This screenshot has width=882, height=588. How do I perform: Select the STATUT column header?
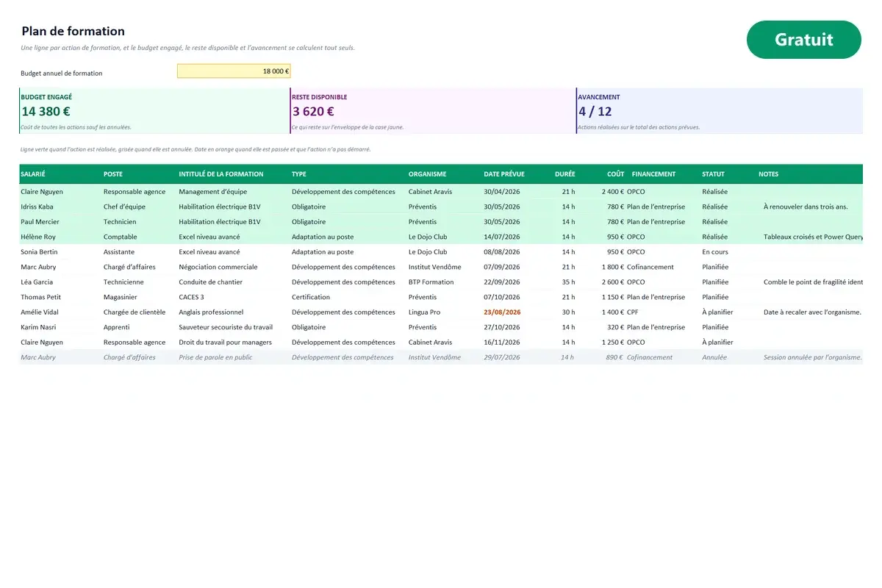tap(713, 174)
